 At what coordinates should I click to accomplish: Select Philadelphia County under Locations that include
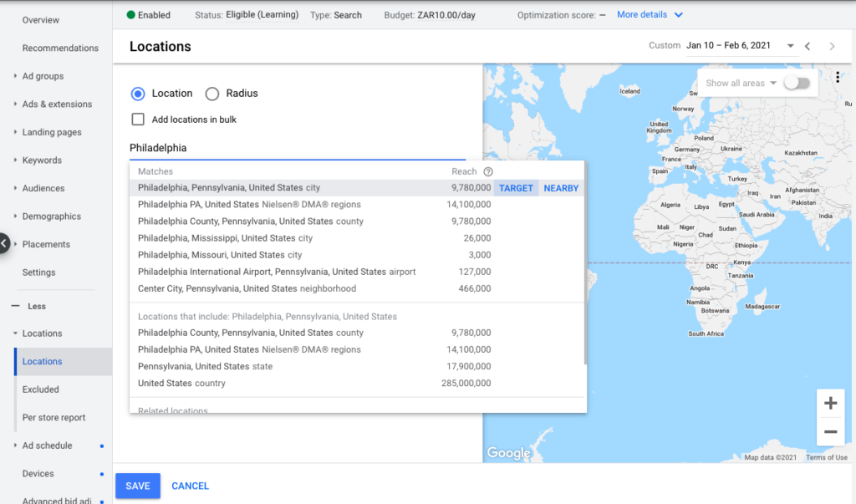pyautogui.click(x=314, y=333)
